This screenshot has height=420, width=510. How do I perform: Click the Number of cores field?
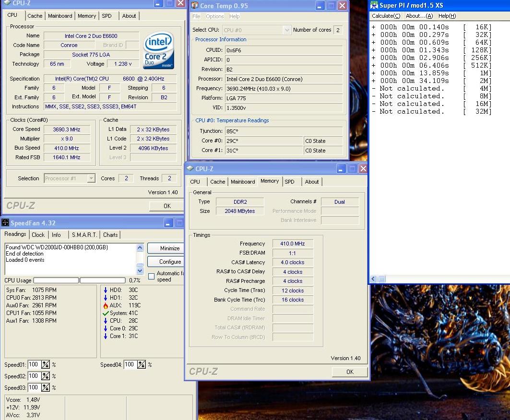(x=338, y=30)
